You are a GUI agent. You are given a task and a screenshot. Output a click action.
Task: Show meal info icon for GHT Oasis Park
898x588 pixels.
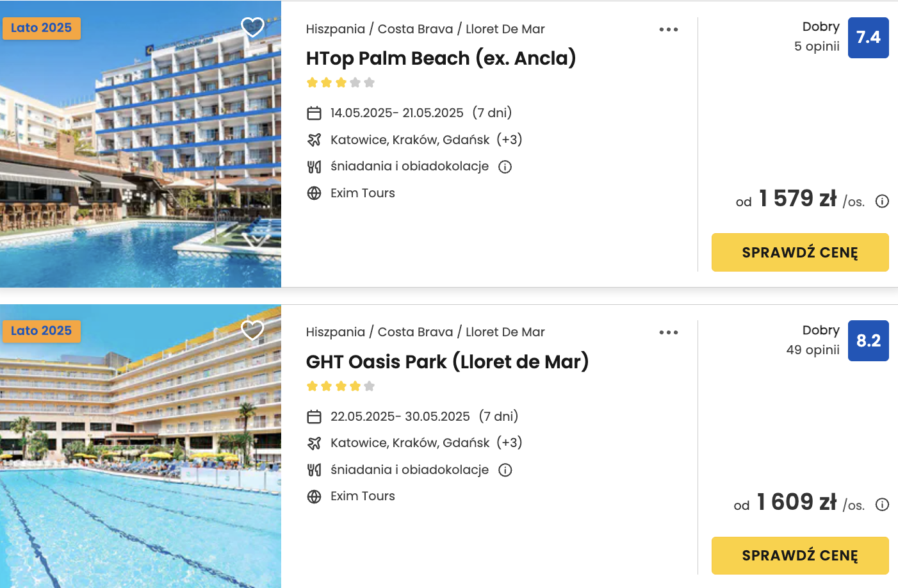[x=505, y=470]
